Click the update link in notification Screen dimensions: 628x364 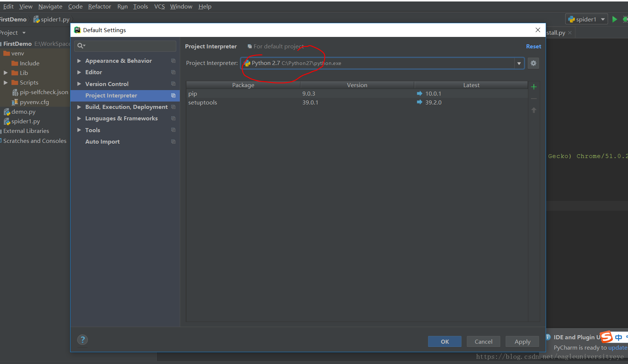(x=618, y=348)
